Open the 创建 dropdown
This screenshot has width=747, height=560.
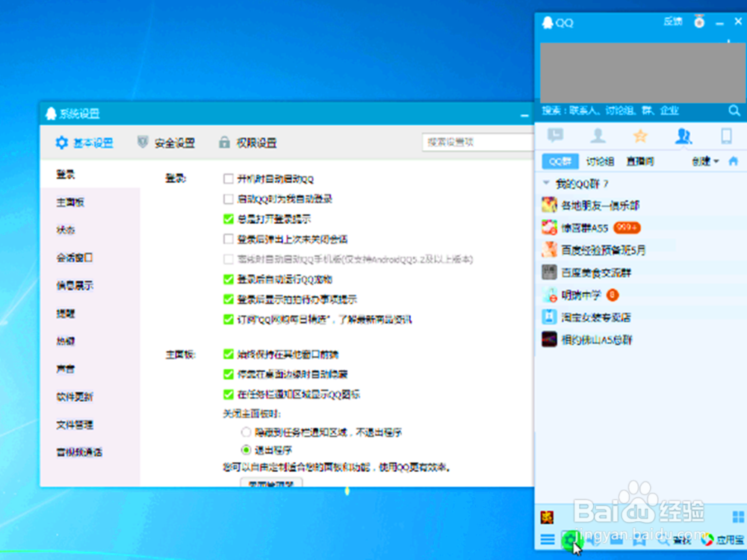pos(705,161)
